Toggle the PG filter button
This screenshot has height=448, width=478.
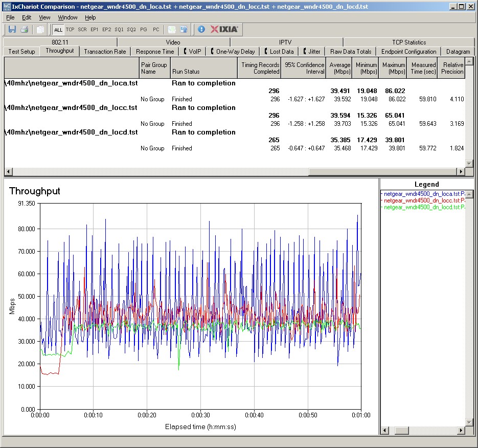[x=143, y=30]
